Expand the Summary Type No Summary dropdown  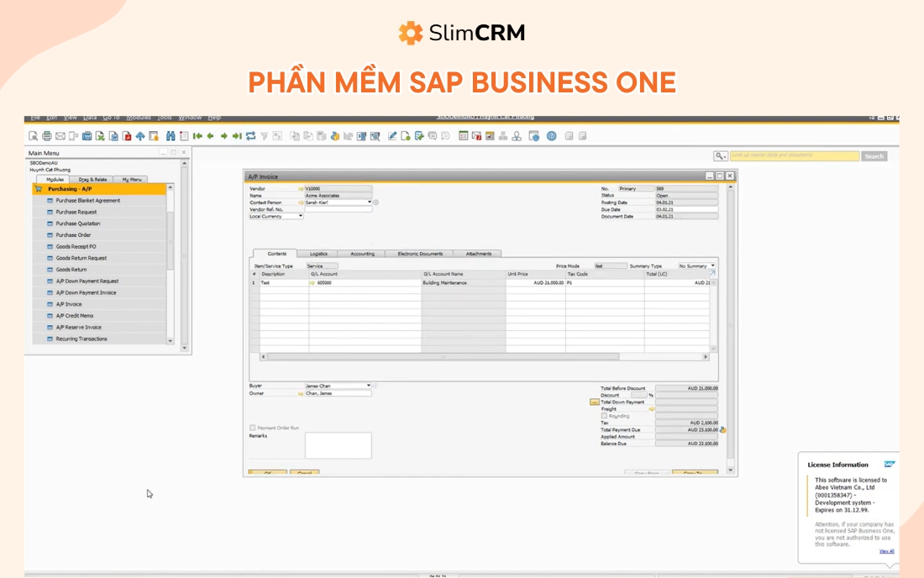coord(712,265)
